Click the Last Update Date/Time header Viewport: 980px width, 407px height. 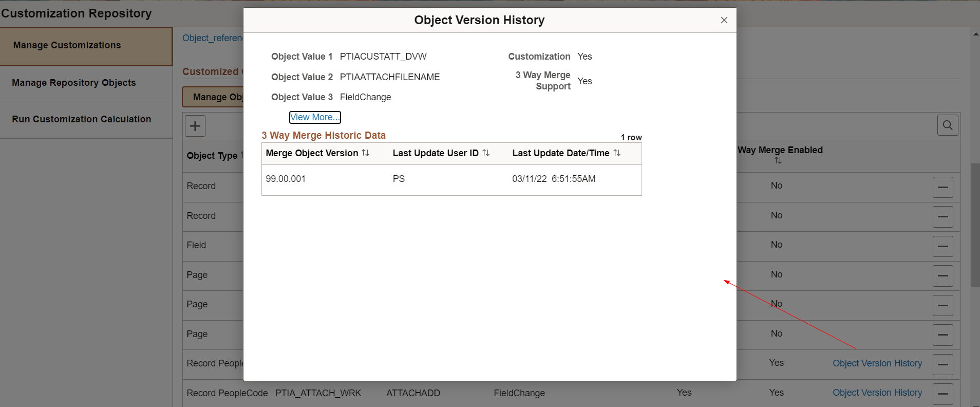(561, 153)
